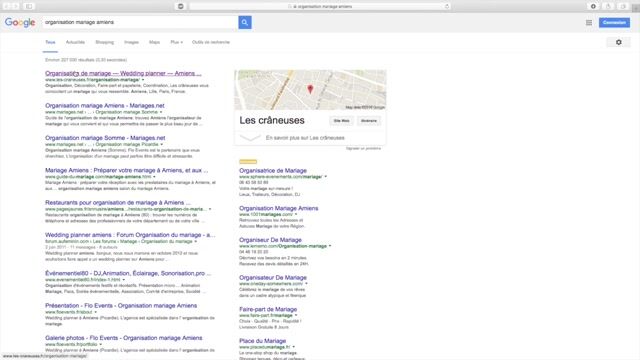Click the browser back arrow
Screen dimensions: 640x360
tap(6, 7)
